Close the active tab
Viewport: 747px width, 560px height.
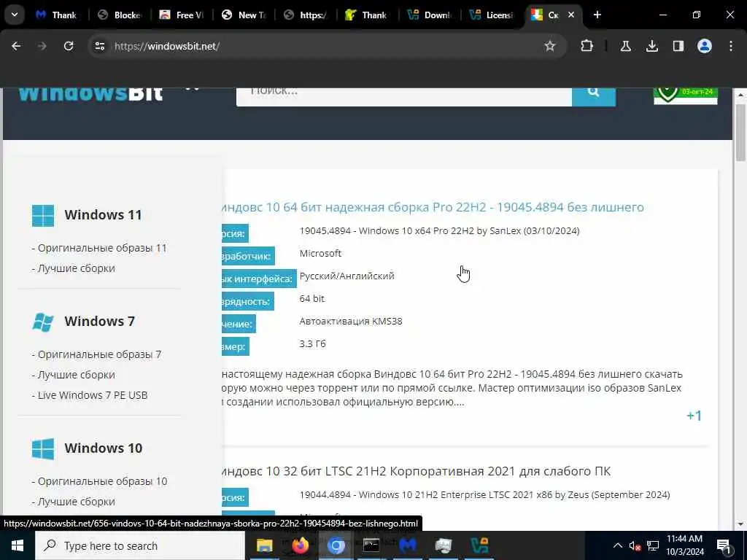click(570, 15)
